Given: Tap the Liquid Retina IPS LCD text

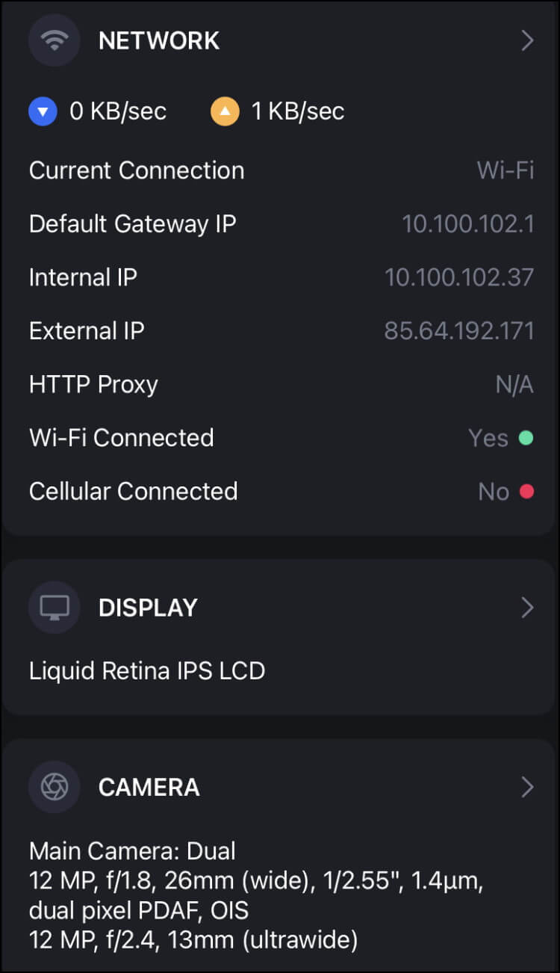Looking at the screenshot, I should point(147,670).
